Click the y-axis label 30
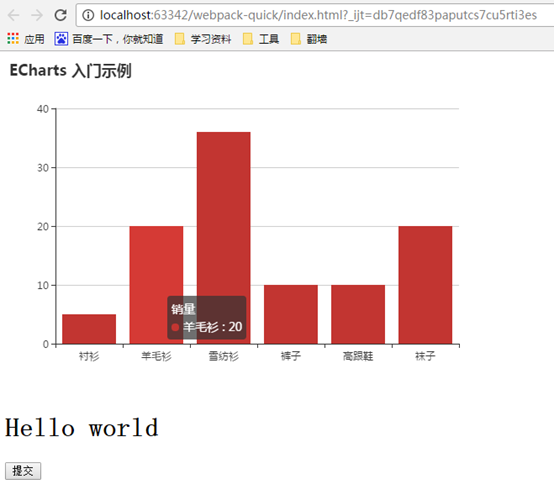Viewport: 554px width, 500px height. click(43, 168)
